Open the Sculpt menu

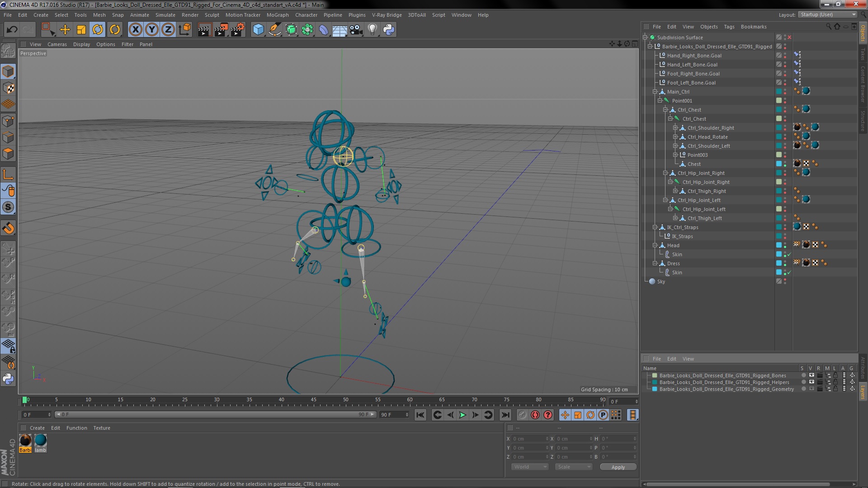(x=212, y=15)
